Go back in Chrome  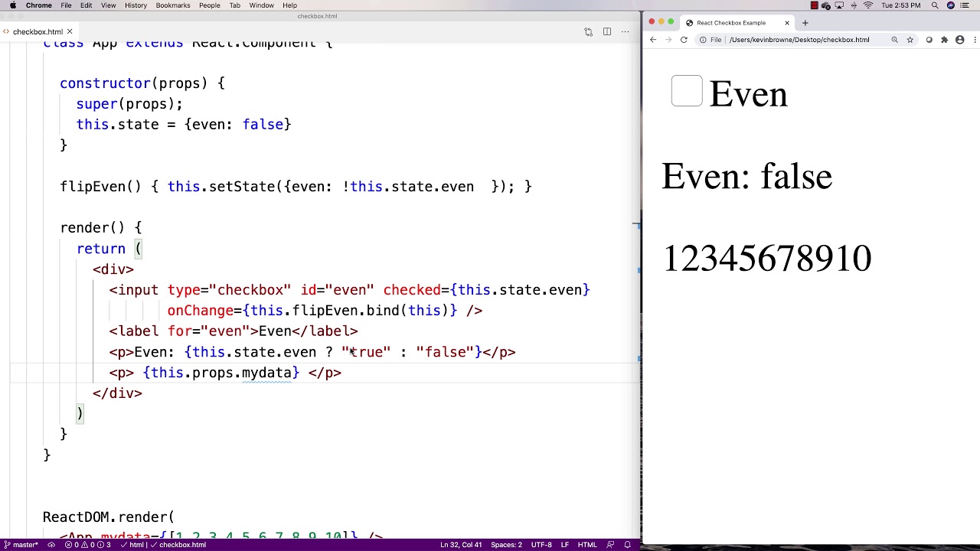(652, 40)
